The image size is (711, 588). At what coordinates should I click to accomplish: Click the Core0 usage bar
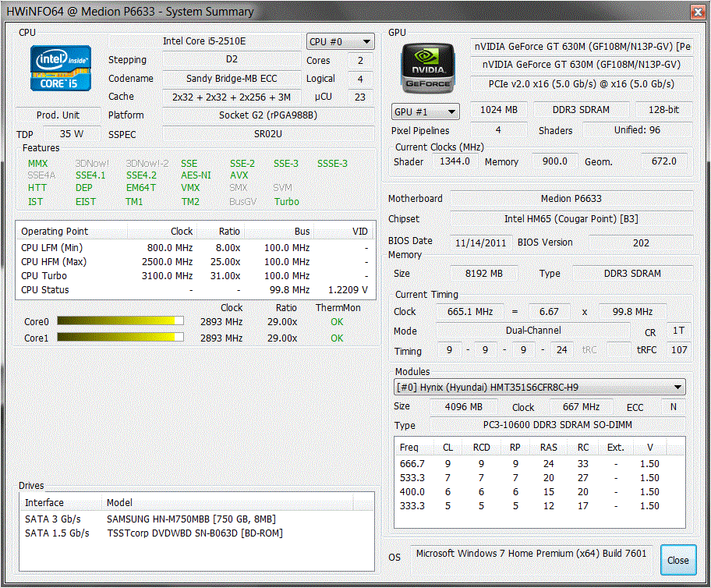tap(120, 321)
